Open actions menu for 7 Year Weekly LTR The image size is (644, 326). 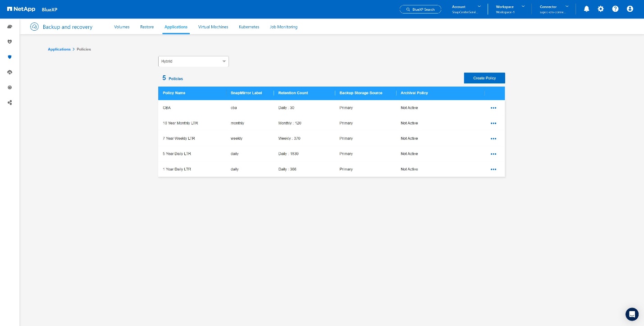click(493, 139)
